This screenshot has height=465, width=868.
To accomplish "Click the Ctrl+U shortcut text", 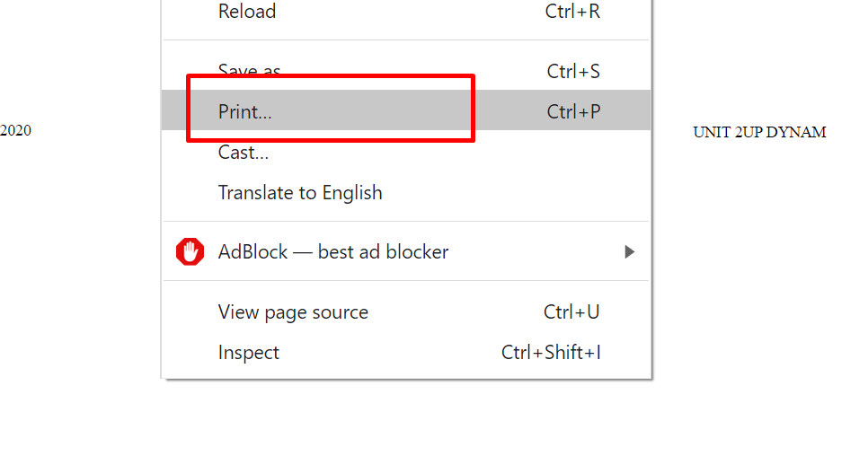I will click(571, 312).
